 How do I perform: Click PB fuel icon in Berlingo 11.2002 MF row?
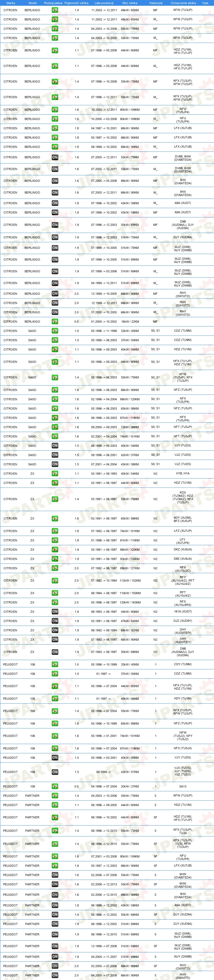point(55,10)
